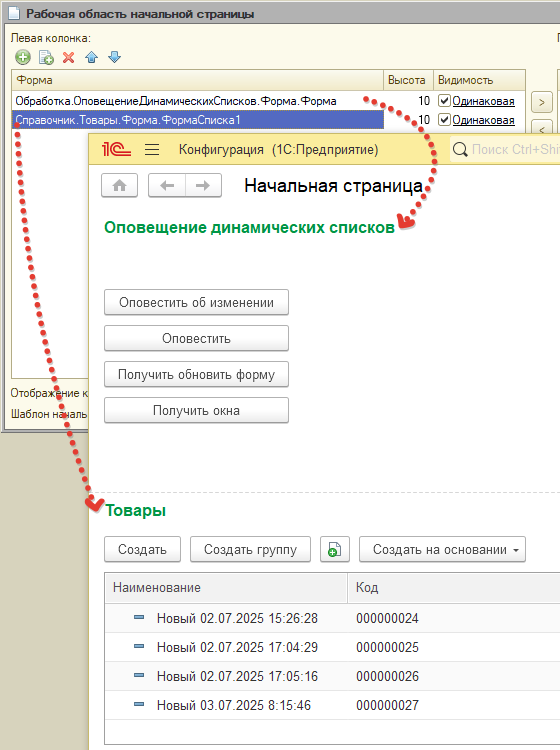Click the item icon for row 000000027
This screenshot has height=750, width=560.
click(x=139, y=704)
